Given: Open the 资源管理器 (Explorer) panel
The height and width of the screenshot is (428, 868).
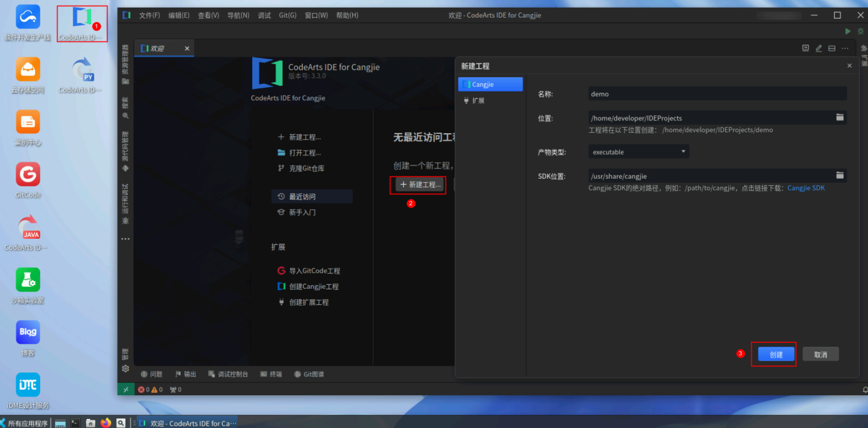Looking at the screenshot, I should [126, 81].
